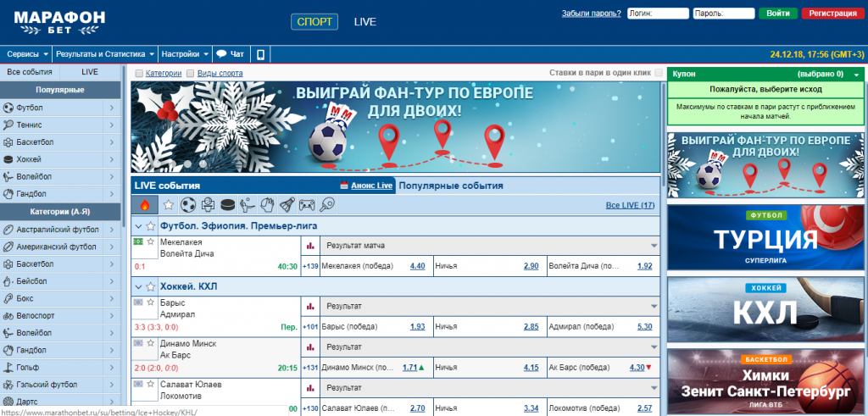
Task: Star the Хоккей. КХЛ league
Action: [151, 286]
